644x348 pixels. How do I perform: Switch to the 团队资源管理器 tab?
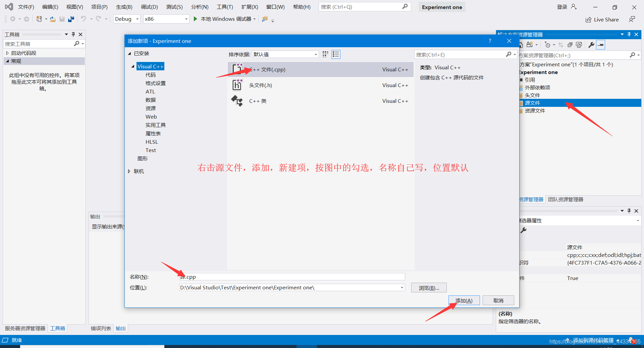(566, 199)
